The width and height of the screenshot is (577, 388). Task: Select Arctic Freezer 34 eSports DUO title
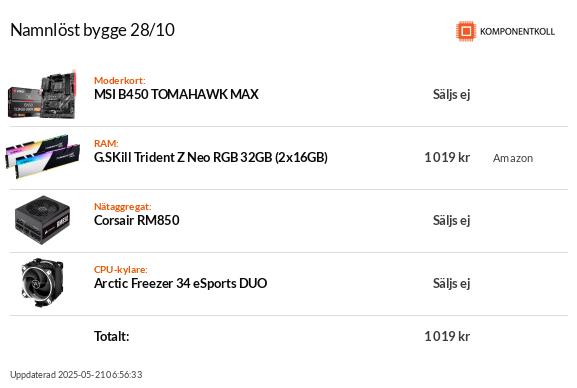(x=181, y=283)
